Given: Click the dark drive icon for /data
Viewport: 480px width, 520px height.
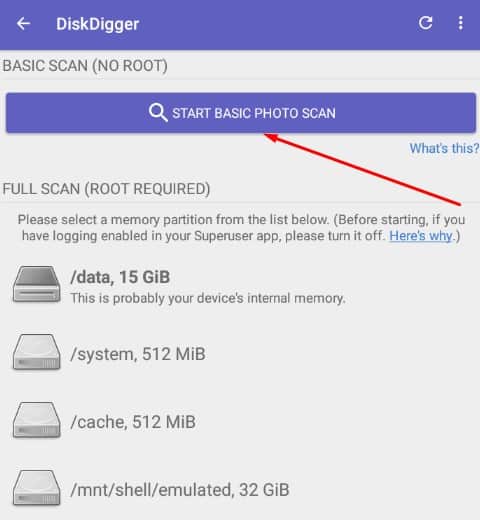Looking at the screenshot, I should 37,284.
